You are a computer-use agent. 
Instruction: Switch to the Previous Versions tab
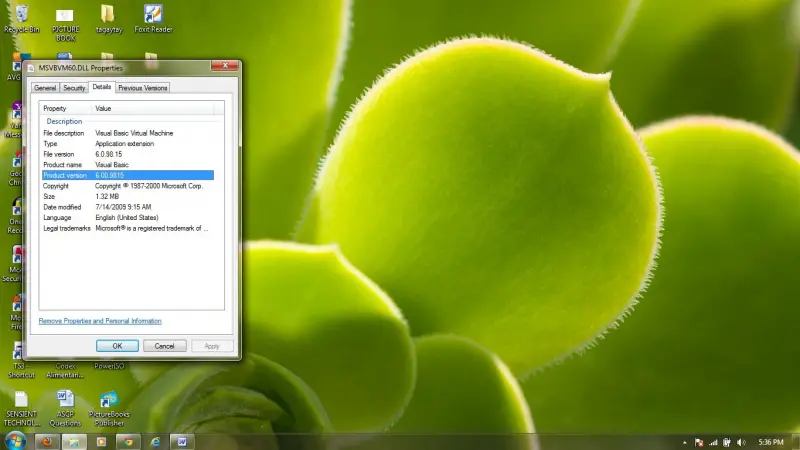click(x=143, y=88)
